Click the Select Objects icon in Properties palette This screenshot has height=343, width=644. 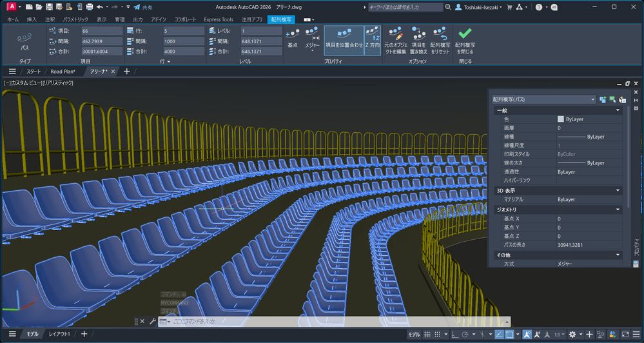pyautogui.click(x=612, y=99)
